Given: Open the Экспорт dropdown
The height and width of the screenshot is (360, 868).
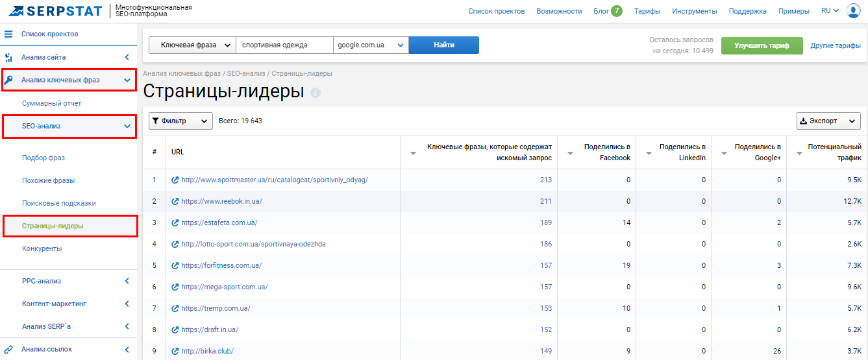Looking at the screenshot, I should (x=828, y=121).
